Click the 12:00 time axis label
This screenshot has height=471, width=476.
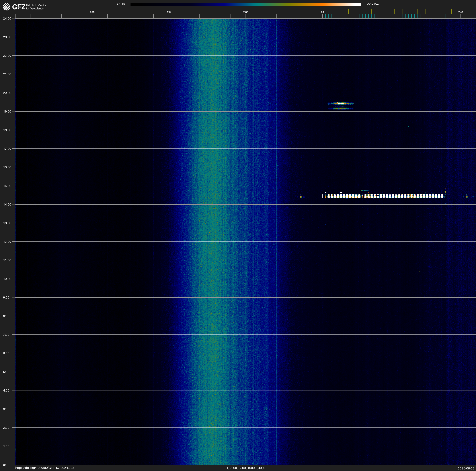[7, 242]
